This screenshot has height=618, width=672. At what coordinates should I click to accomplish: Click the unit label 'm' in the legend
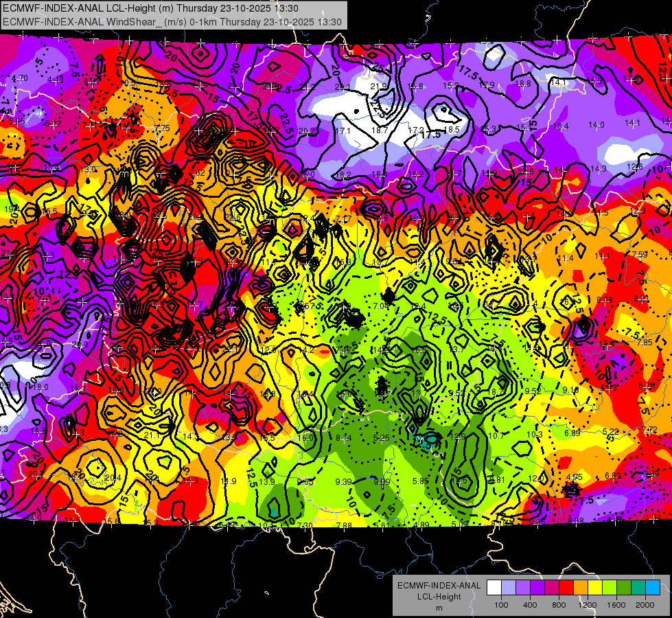click(x=439, y=608)
